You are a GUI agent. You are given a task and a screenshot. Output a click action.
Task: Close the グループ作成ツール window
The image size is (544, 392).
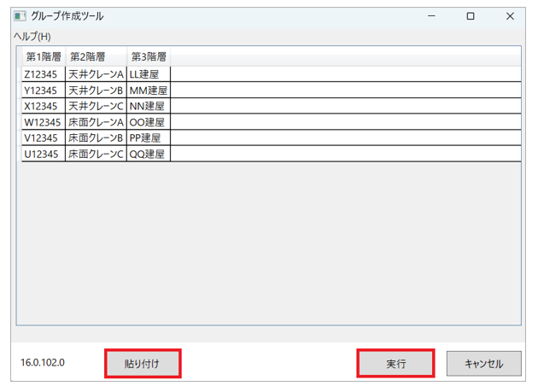tap(510, 16)
